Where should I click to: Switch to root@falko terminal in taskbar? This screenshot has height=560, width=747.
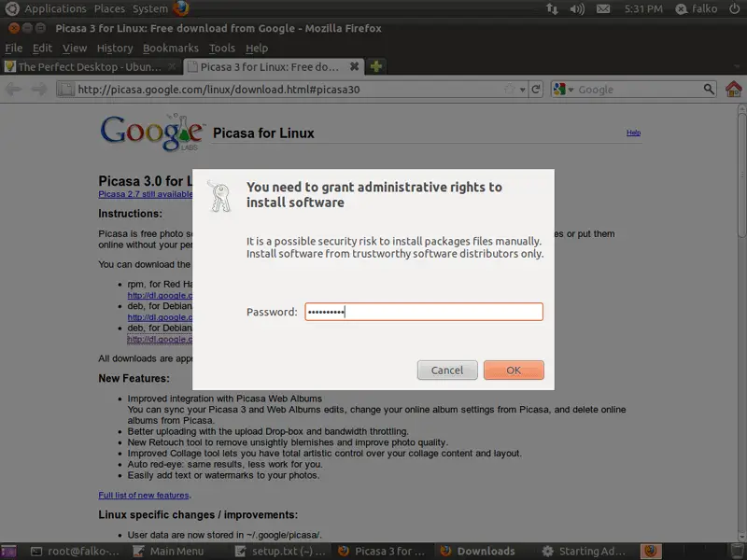pyautogui.click(x=76, y=551)
